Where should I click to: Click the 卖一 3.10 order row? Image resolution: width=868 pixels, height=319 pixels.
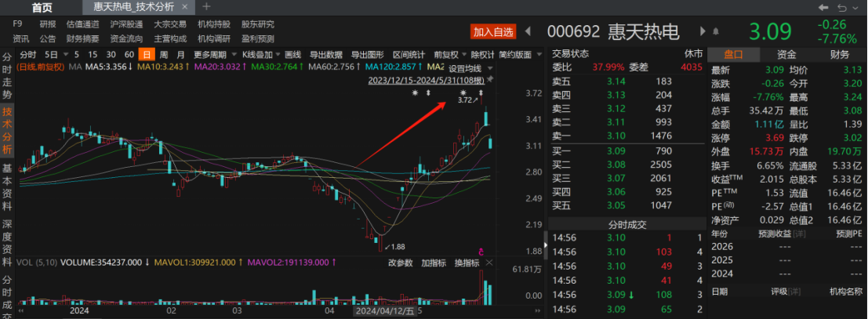pyautogui.click(x=626, y=136)
